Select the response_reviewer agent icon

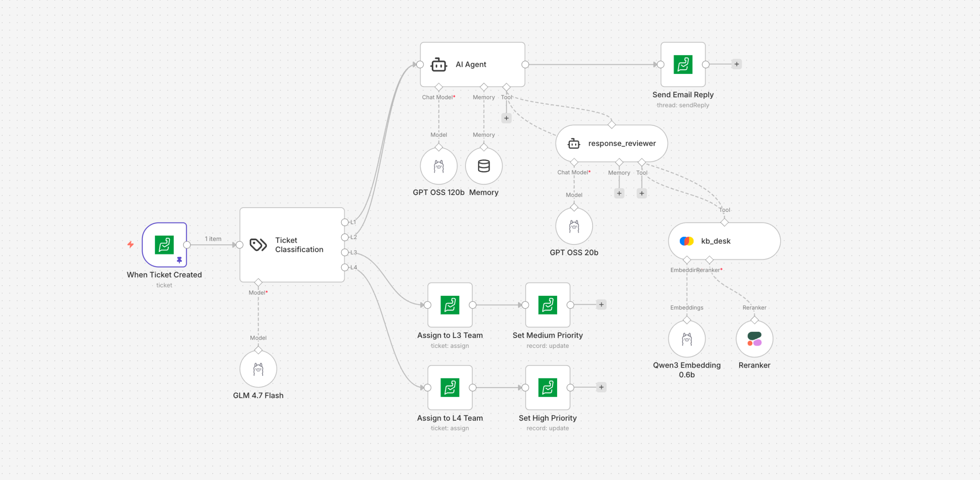[574, 143]
